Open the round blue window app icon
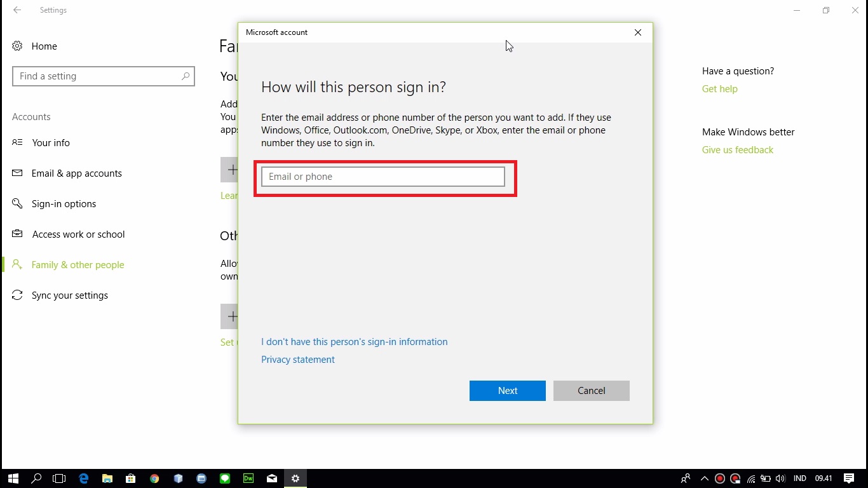The height and width of the screenshot is (488, 868). (201, 478)
